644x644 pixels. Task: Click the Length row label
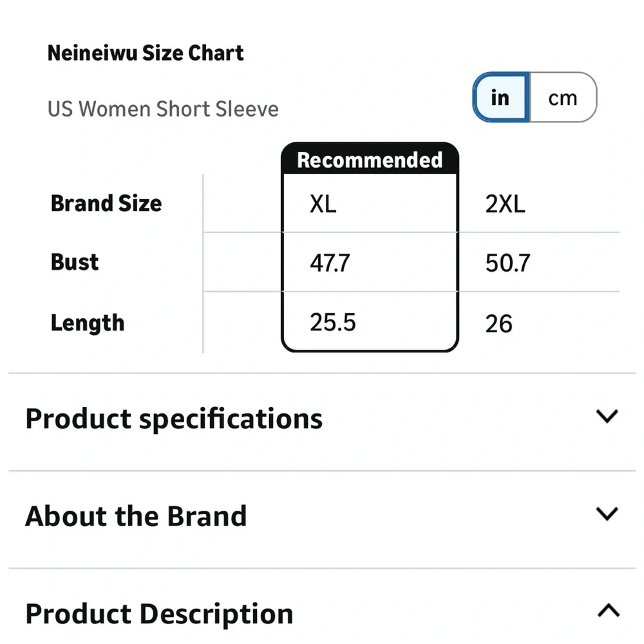[87, 323]
